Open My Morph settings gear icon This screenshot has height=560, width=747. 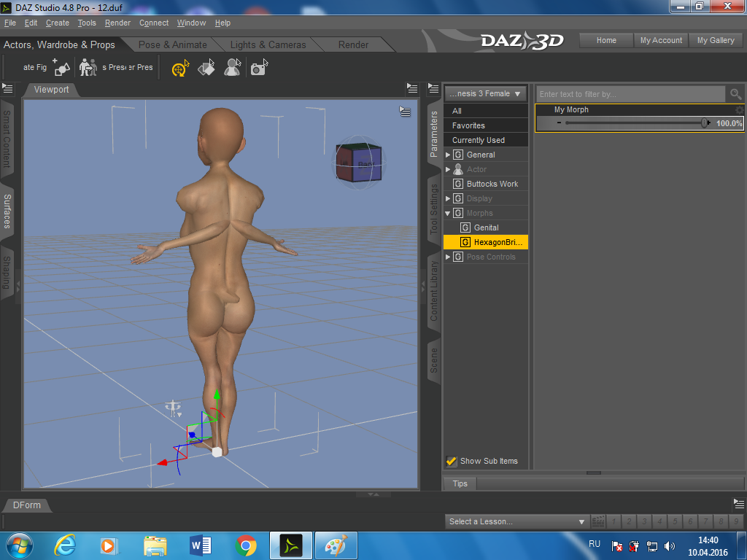pyautogui.click(x=739, y=110)
